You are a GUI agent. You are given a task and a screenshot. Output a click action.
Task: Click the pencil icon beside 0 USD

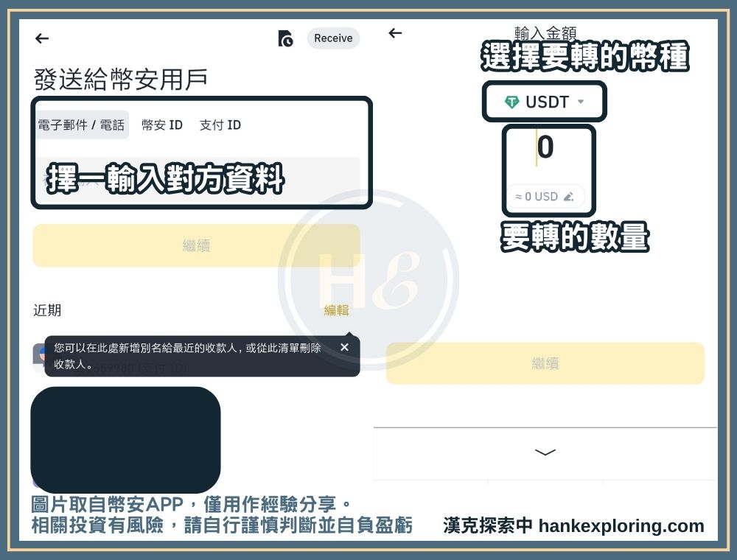tap(568, 197)
